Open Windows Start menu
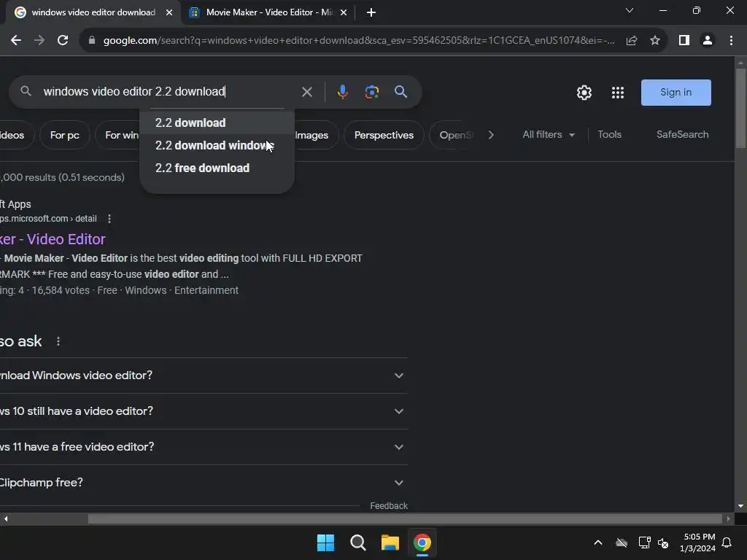 tap(326, 542)
